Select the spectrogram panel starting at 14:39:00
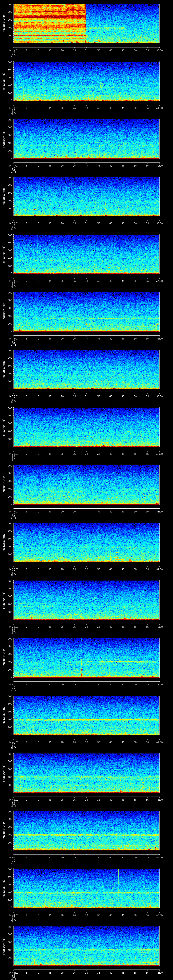The width and height of the screenshot is (173, 980). 86,600
